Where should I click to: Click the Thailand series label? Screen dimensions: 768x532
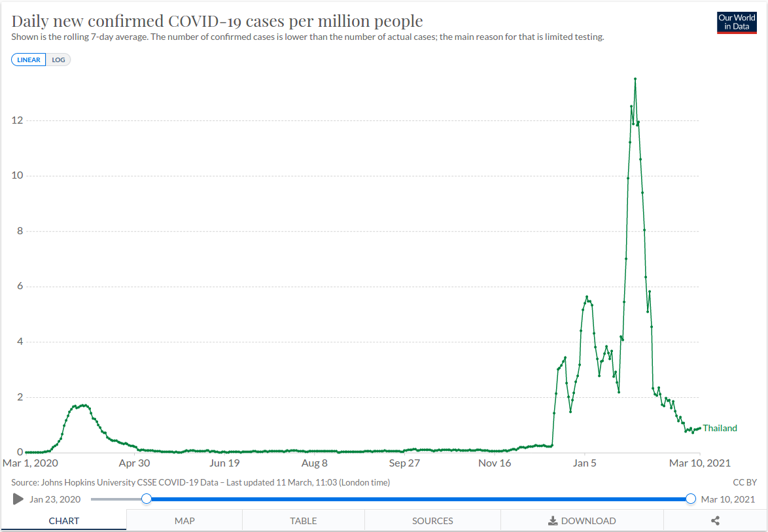coord(720,429)
